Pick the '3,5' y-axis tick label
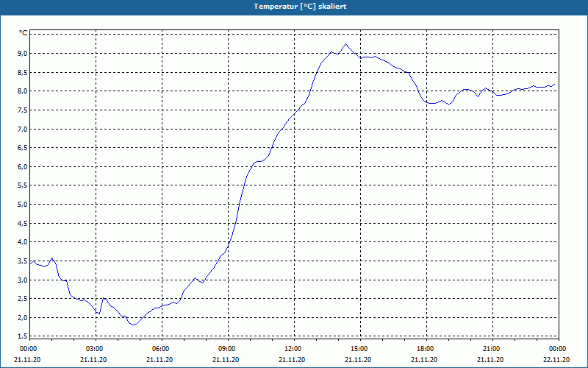Image resolution: width=588 pixels, height=368 pixels. [x=24, y=261]
